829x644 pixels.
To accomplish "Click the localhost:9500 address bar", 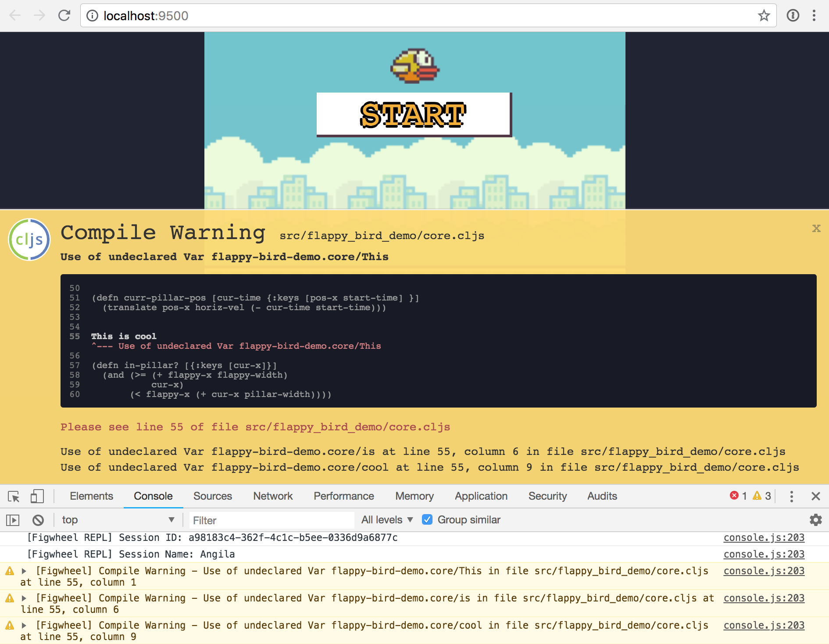I will click(428, 16).
